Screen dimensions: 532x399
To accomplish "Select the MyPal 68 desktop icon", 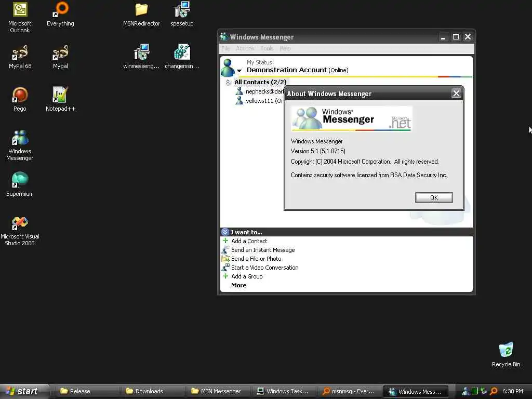I will tap(20, 57).
